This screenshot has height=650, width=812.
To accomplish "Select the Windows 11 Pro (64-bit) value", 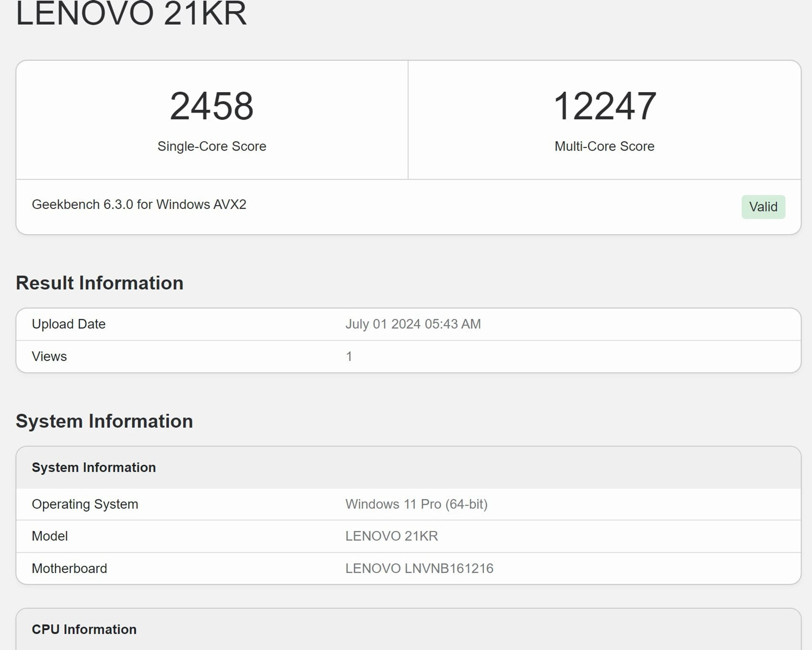I will [416, 504].
